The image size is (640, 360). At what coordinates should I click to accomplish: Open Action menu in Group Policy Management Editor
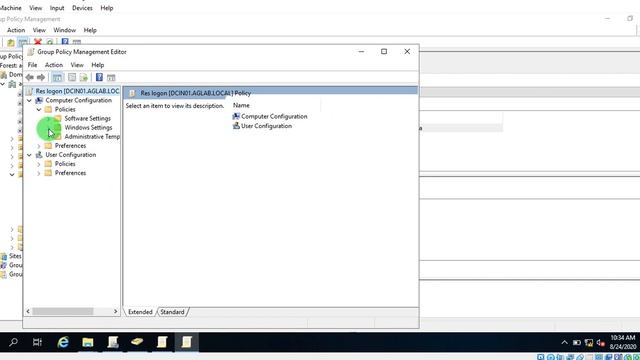(54, 65)
